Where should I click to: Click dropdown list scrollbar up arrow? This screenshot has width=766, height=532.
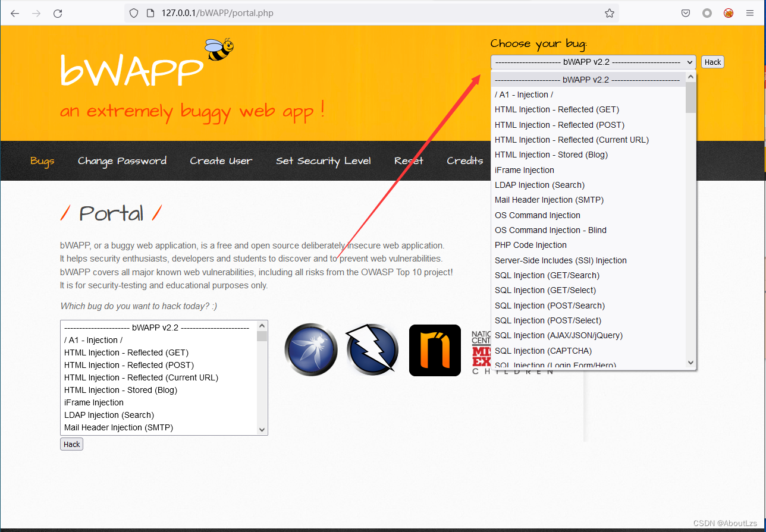click(x=690, y=77)
